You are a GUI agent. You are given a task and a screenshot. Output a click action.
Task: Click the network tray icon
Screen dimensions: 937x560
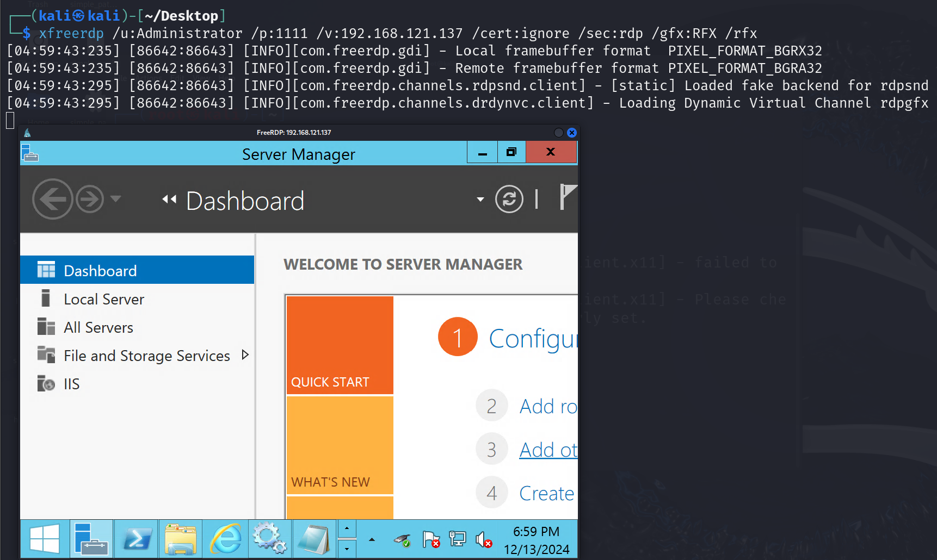pyautogui.click(x=457, y=539)
